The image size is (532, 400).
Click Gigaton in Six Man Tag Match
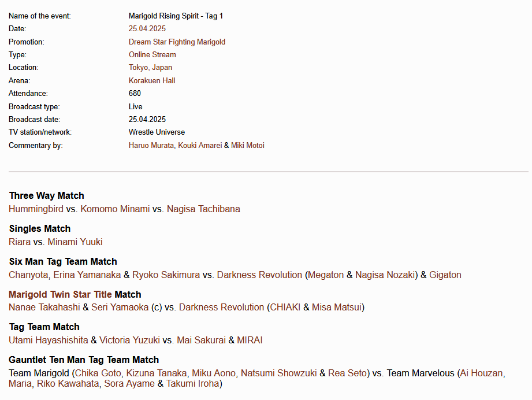(x=445, y=275)
